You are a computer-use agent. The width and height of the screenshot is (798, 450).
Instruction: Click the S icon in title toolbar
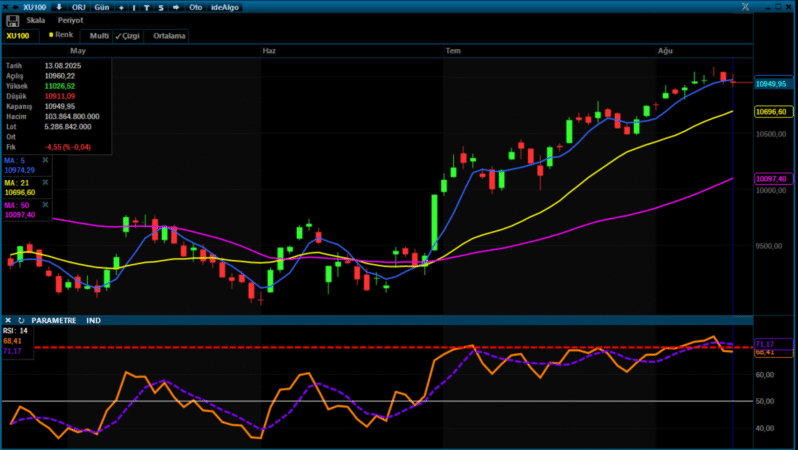[x=160, y=6]
